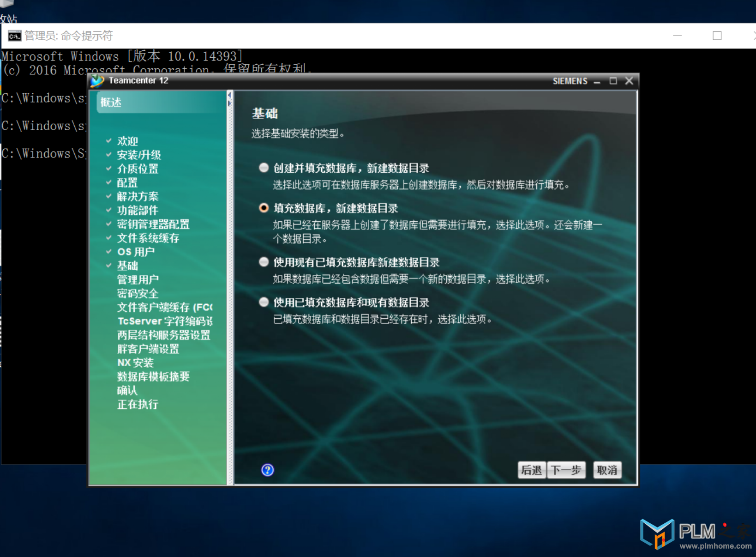
Task: Click the 两层结构服务器设置 step
Action: tap(164, 335)
